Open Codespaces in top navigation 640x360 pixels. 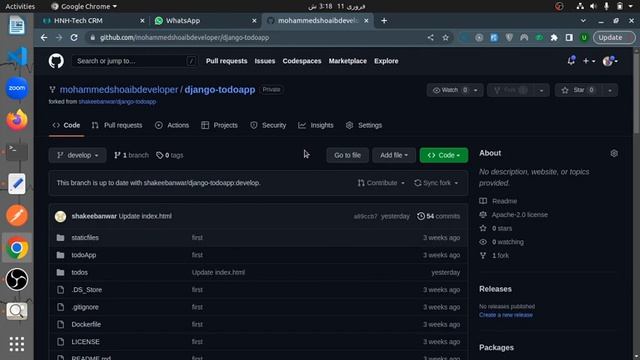302,61
